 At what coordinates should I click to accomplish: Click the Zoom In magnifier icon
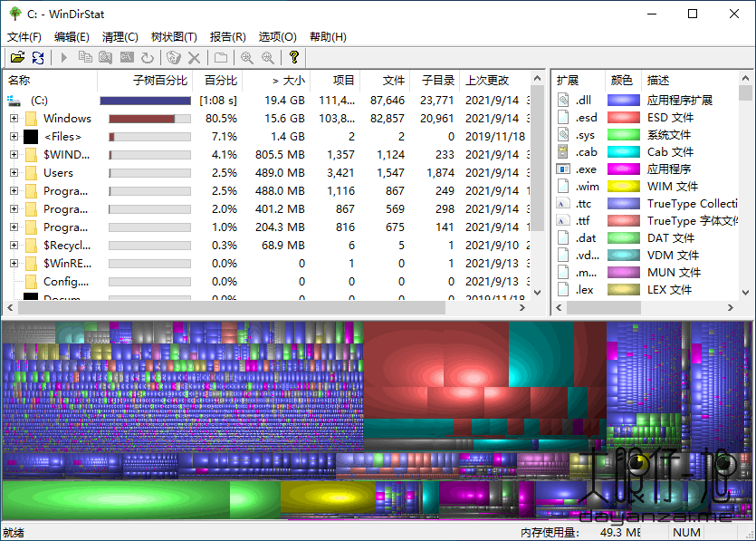tap(247, 58)
